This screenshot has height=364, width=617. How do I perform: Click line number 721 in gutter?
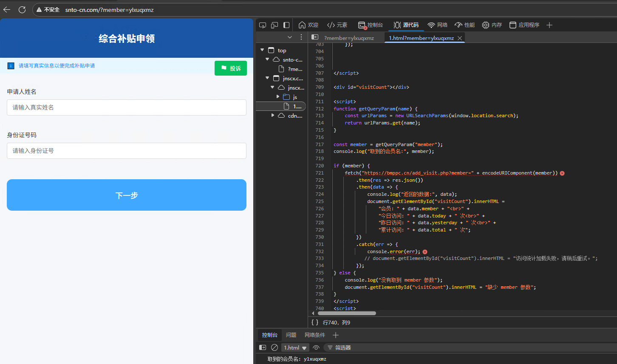(320, 173)
